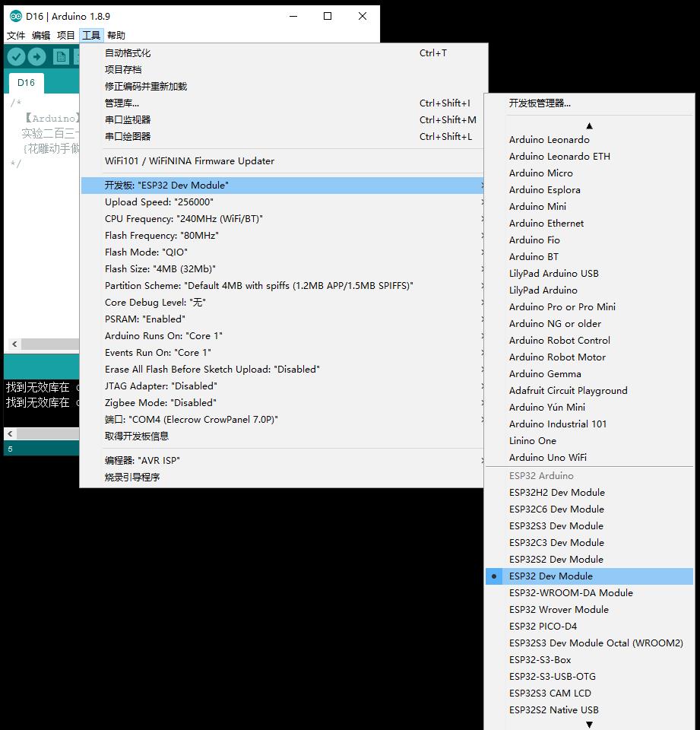Select Arduino Ethernet board
The image size is (700, 730).
tap(589, 224)
